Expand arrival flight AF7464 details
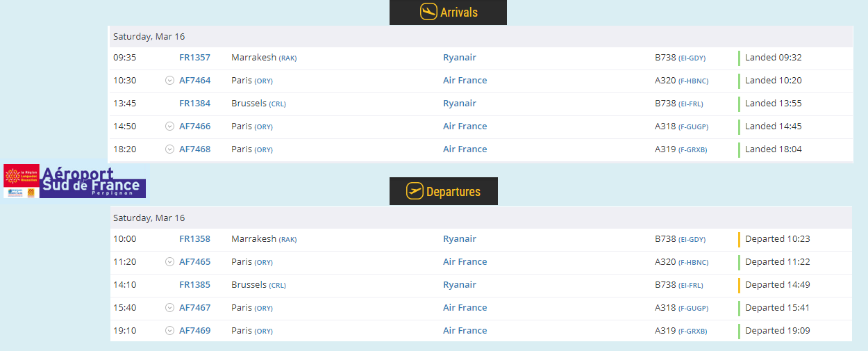Viewport: 868px width, 351px height. (169, 81)
